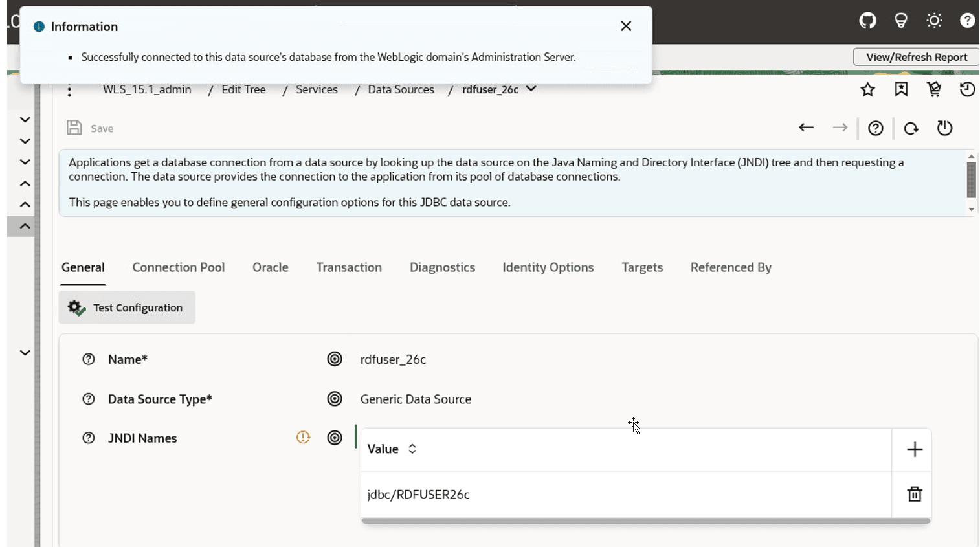This screenshot has width=980, height=547.
Task: Click the description box scrollbar thumb
Action: pyautogui.click(x=971, y=180)
